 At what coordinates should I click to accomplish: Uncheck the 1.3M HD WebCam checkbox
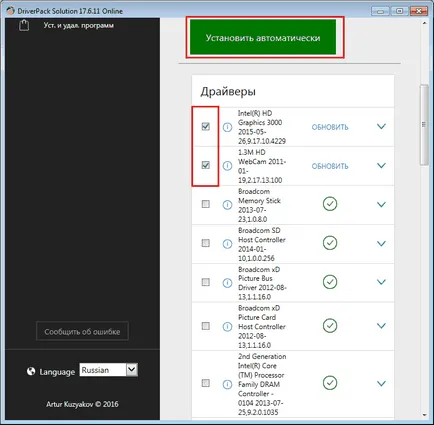(206, 165)
